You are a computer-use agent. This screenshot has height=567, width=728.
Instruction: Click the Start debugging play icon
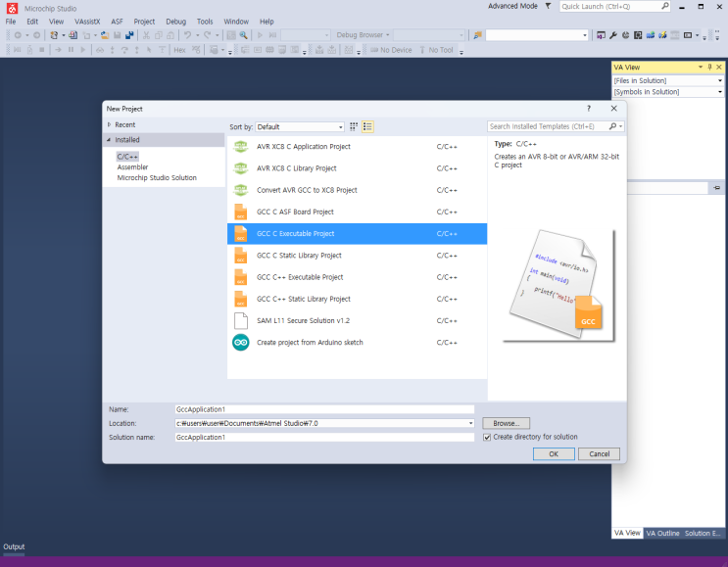point(260,35)
